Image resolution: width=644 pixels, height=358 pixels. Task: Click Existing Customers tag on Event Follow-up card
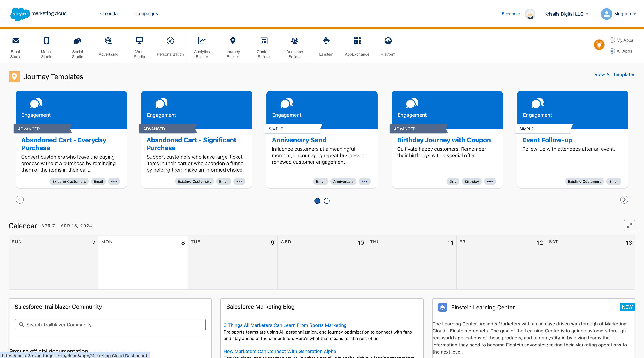point(584,181)
